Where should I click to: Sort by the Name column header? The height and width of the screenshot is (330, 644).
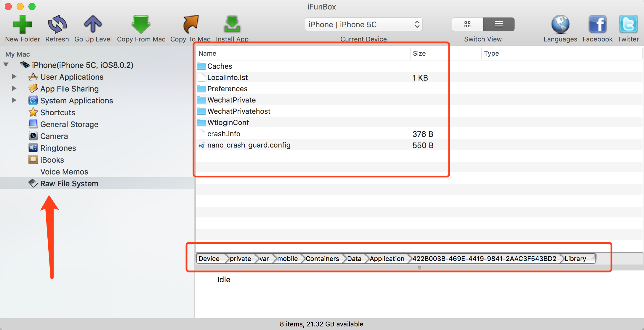click(303, 53)
